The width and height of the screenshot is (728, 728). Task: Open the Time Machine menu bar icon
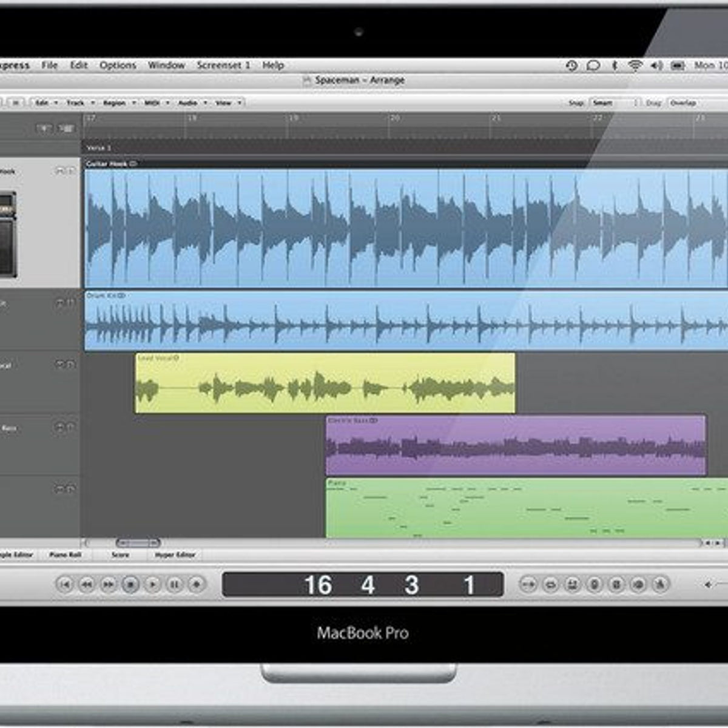[x=571, y=66]
